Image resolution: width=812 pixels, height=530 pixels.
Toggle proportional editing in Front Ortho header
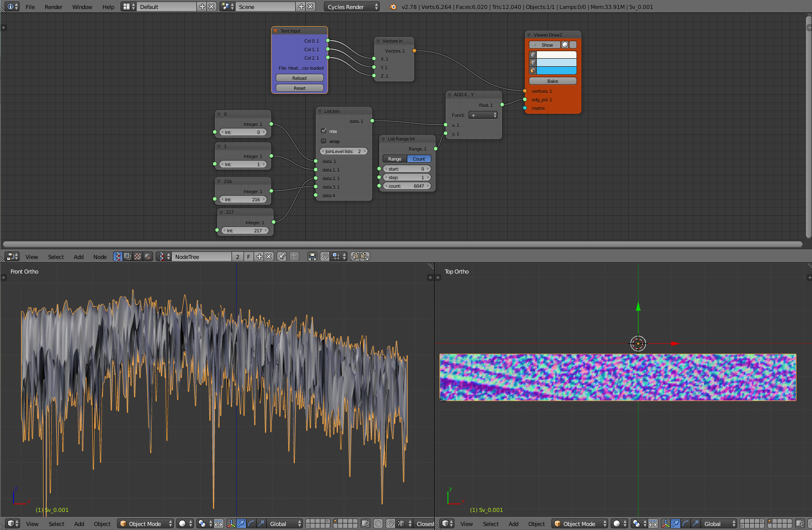(379, 523)
